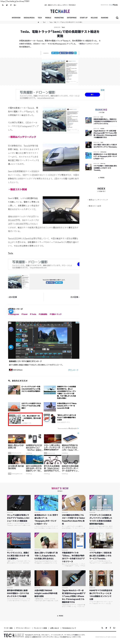Expand the ranking list with + MORE

101,178
